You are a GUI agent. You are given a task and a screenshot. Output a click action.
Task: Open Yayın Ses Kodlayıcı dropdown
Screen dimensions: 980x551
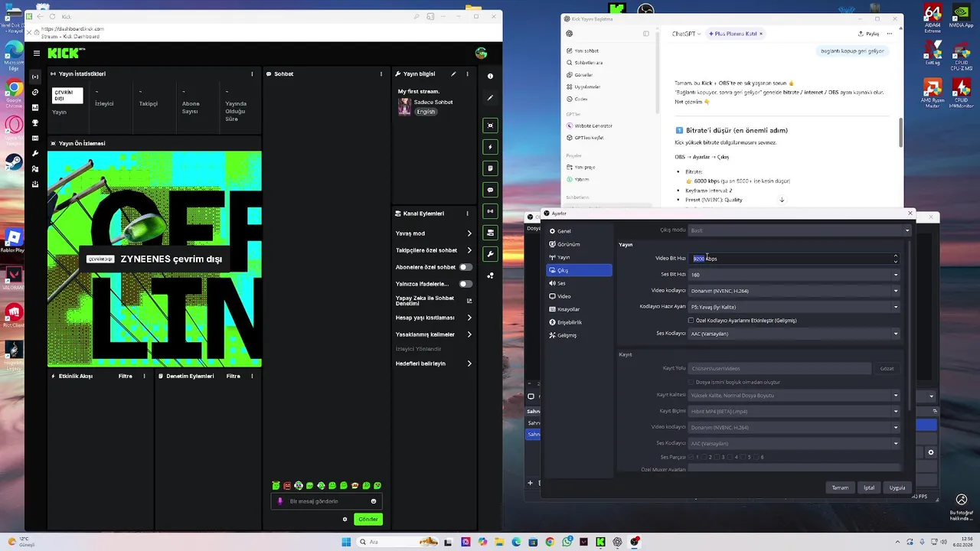[x=794, y=334]
